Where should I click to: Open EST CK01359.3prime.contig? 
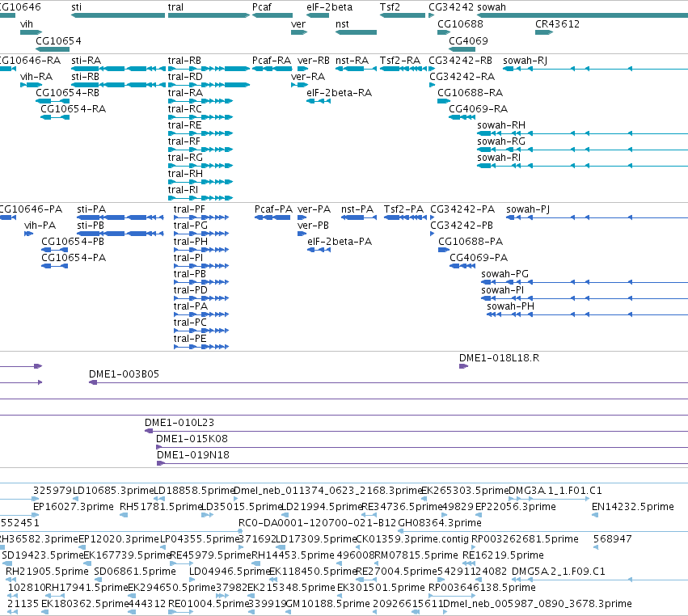tap(358, 547)
